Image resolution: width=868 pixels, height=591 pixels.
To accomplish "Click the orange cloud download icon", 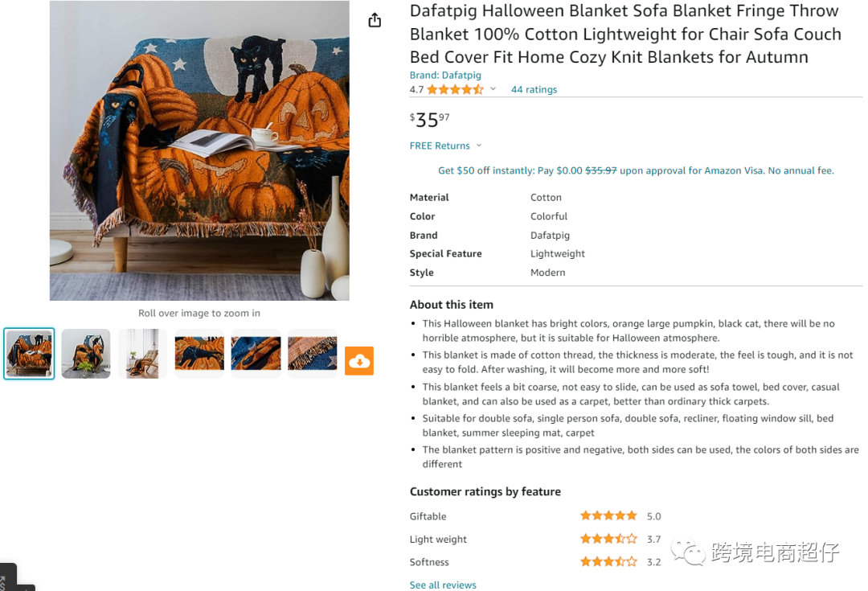I will click(x=359, y=361).
